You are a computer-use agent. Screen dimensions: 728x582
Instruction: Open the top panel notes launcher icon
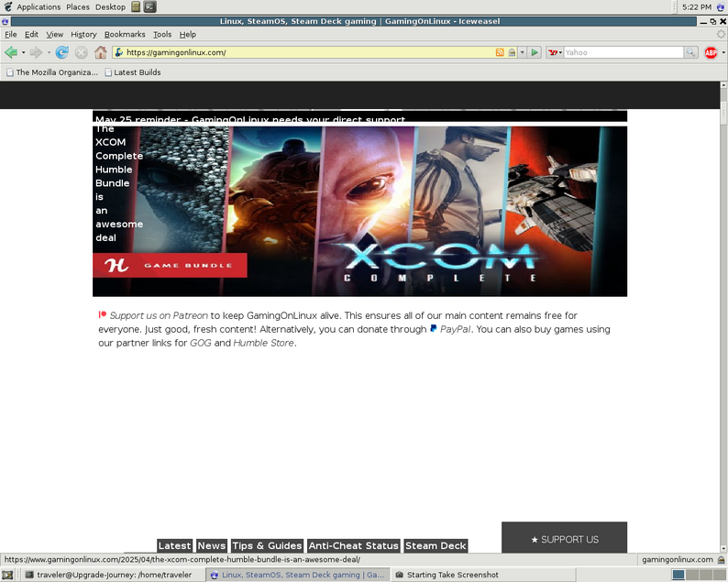click(136, 6)
